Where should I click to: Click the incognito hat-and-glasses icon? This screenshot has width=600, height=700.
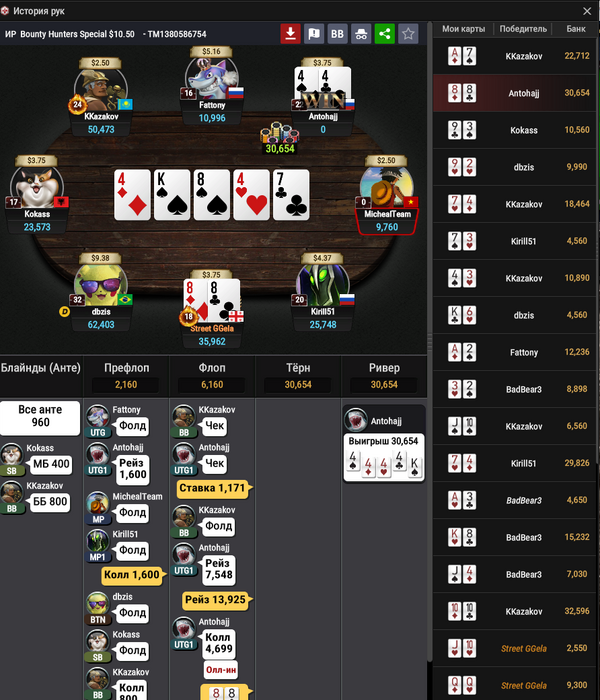[x=361, y=33]
